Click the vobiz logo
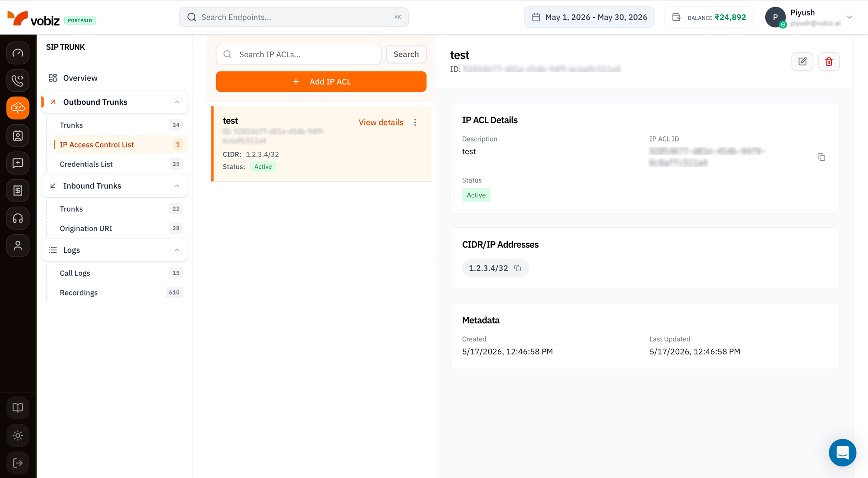 33,18
